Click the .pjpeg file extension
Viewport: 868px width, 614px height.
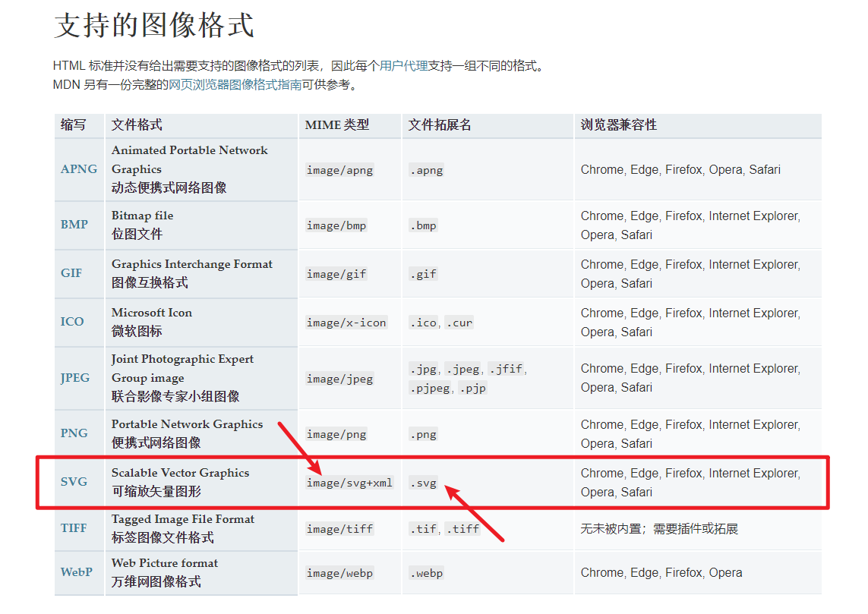click(430, 389)
